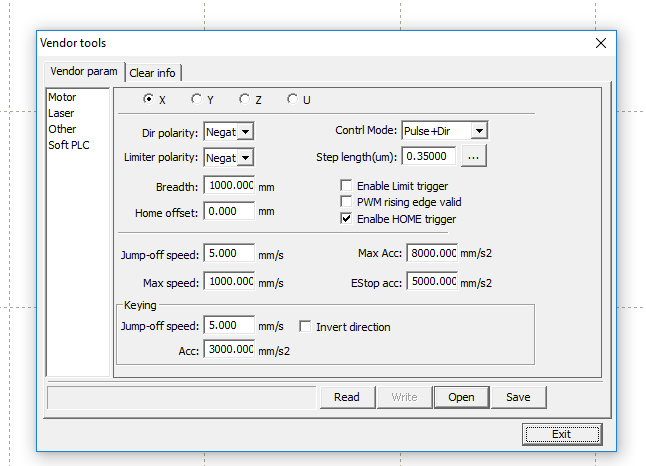Select Laser in the category list
Viewport: 646px width, 466px height.
61,114
